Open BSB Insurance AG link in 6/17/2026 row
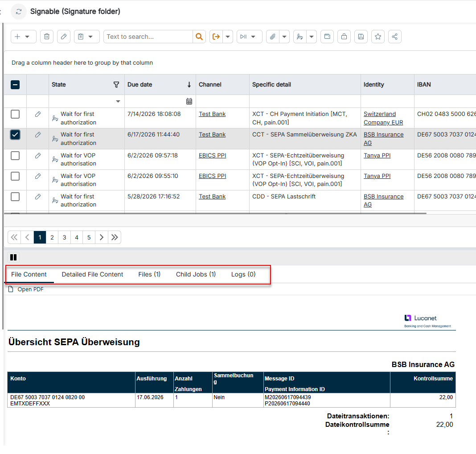 384,139
